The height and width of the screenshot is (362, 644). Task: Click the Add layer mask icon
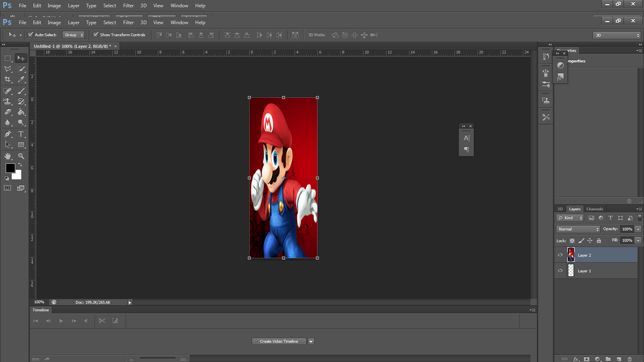587,359
